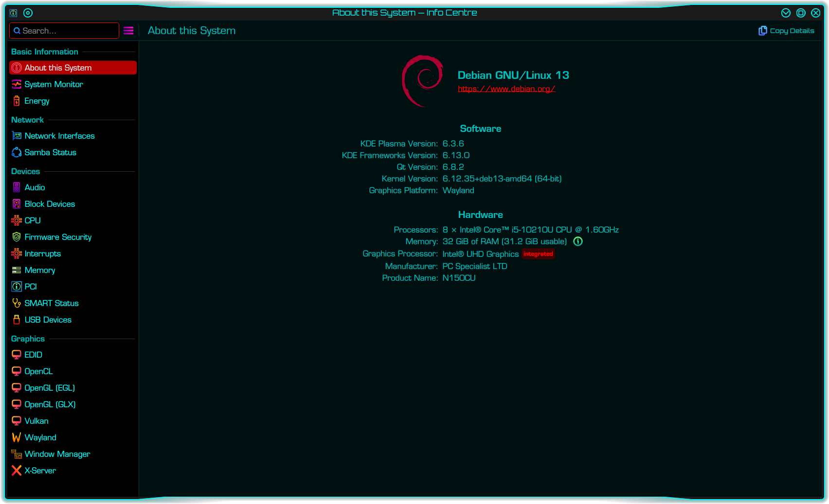Open OpenGL (EGL) module
Screen dimensions: 829x504
73,388
